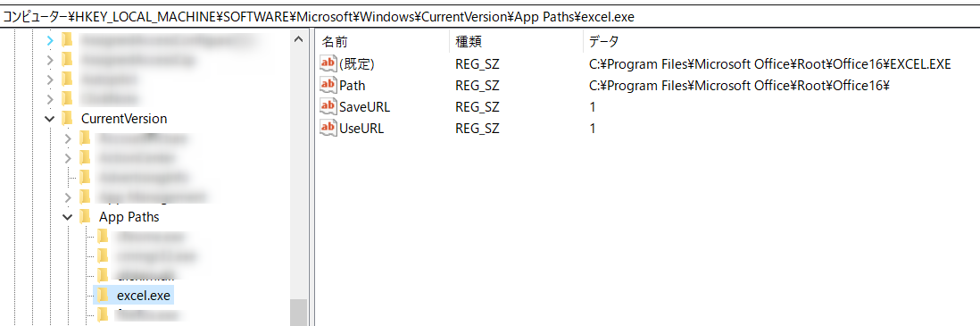Image resolution: width=980 pixels, height=326 pixels.
Task: Sort by the 種類 column header
Action: (469, 42)
